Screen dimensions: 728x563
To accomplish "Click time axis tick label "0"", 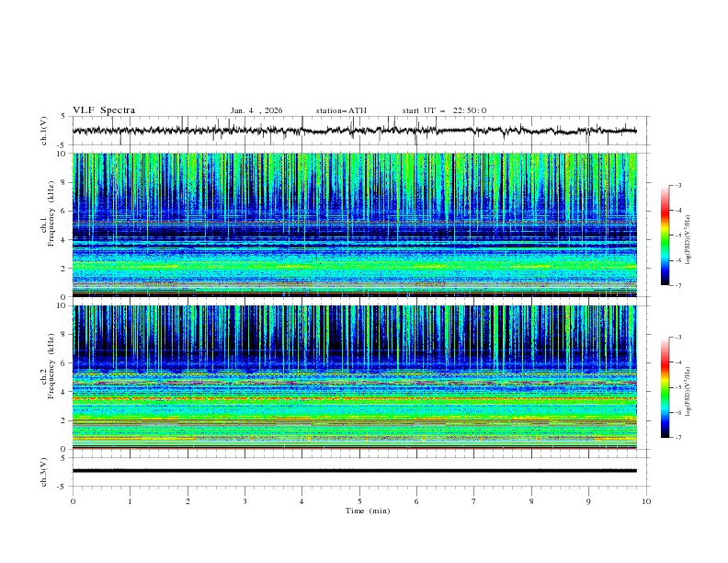I will click(73, 501).
